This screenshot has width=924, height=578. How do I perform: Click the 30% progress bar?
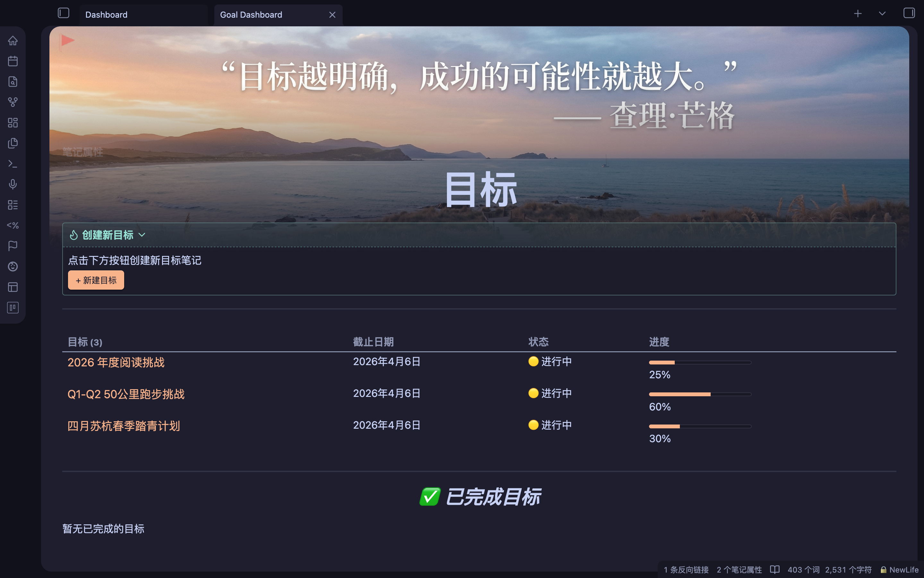tap(700, 426)
